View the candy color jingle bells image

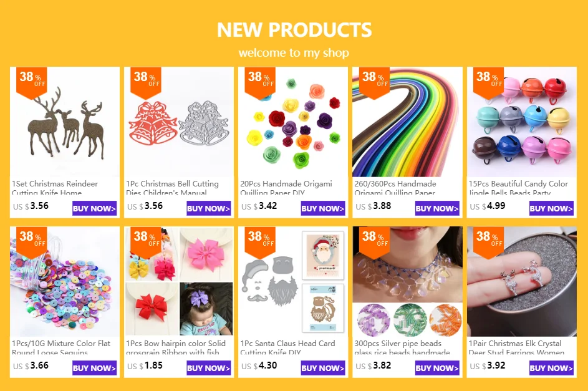(522, 122)
